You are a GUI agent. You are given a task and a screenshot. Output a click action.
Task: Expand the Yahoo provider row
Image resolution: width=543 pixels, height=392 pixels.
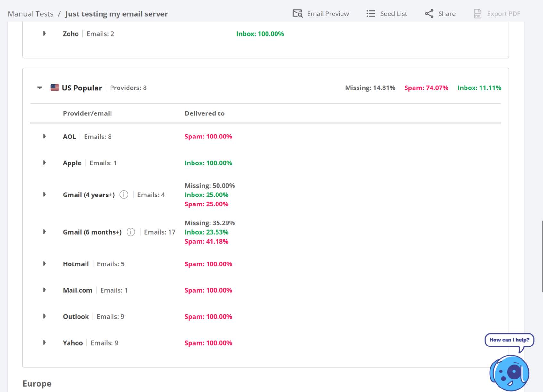[x=45, y=343]
